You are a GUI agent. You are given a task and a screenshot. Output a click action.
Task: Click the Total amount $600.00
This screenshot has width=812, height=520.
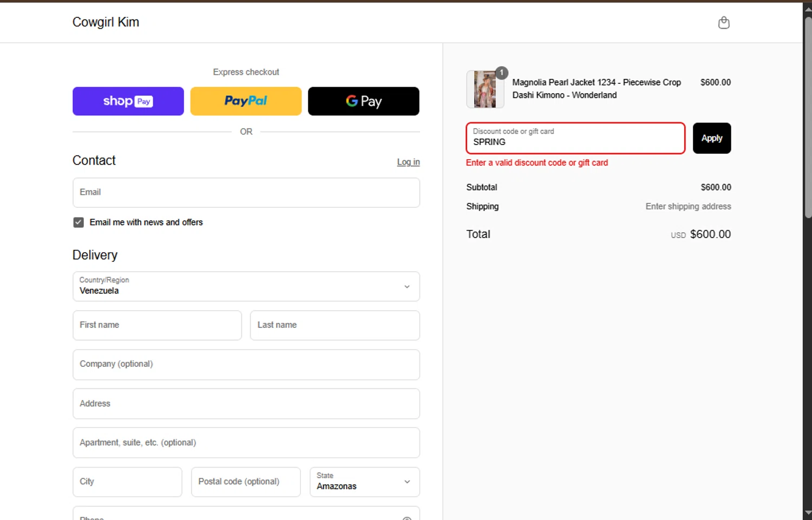pyautogui.click(x=710, y=234)
